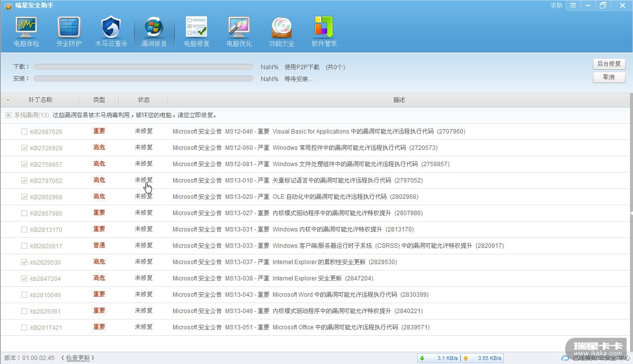633x364 pixels.
Task: Toggle the select-all checkbox in table header
Action: coord(8,100)
